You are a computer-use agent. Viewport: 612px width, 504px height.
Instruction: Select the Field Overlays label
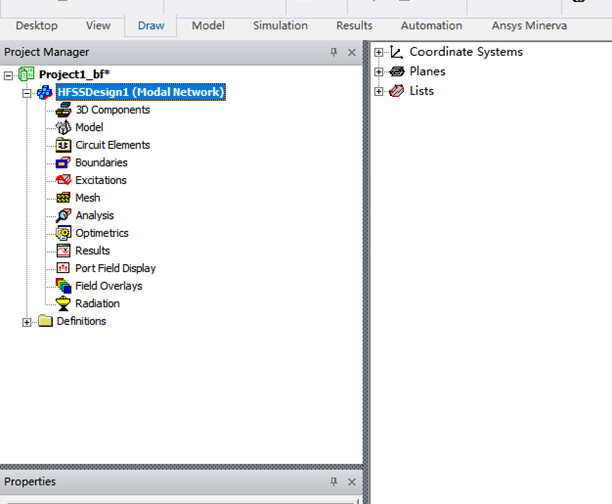click(x=109, y=286)
